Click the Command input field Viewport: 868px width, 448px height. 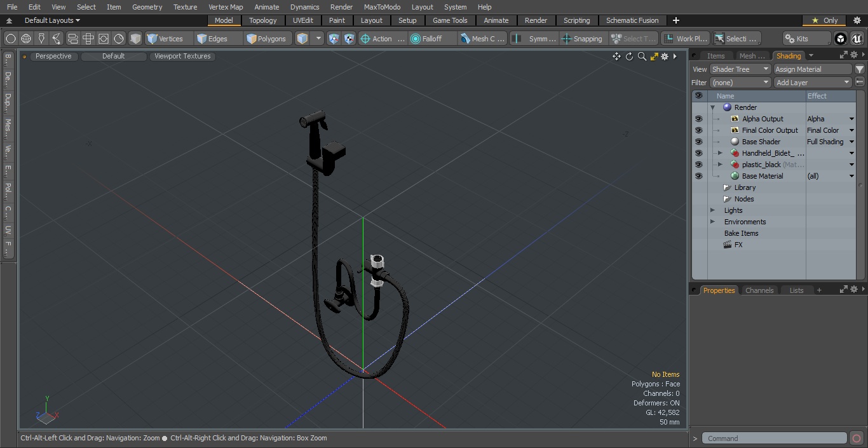775,438
